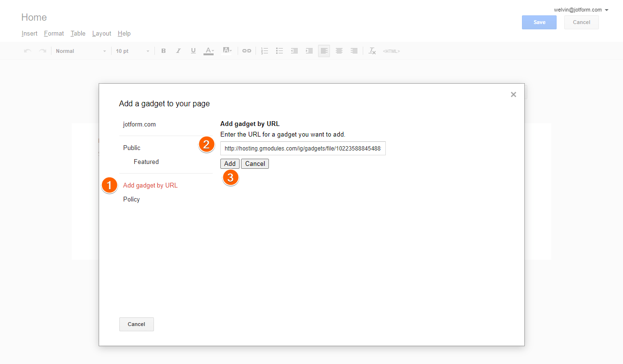623x364 pixels.
Task: Click the Redo arrow in the toolbar
Action: (42, 51)
